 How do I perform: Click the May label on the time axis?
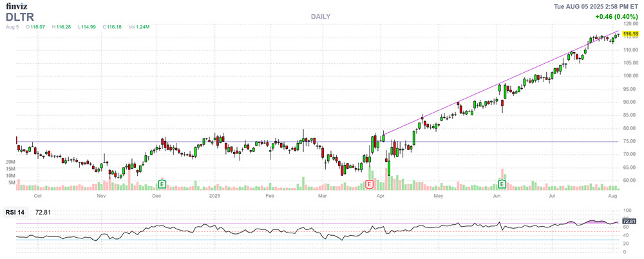point(439,196)
